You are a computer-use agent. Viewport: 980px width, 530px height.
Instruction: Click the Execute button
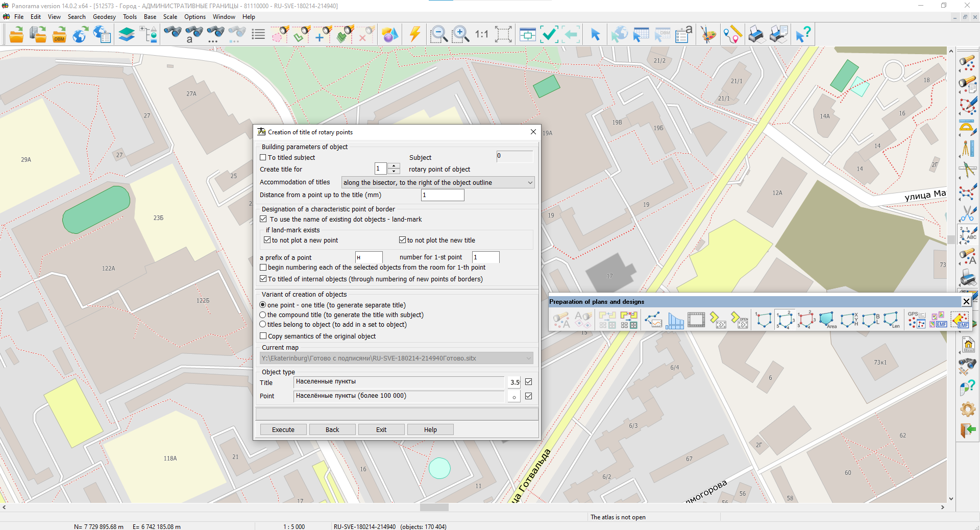tap(283, 430)
